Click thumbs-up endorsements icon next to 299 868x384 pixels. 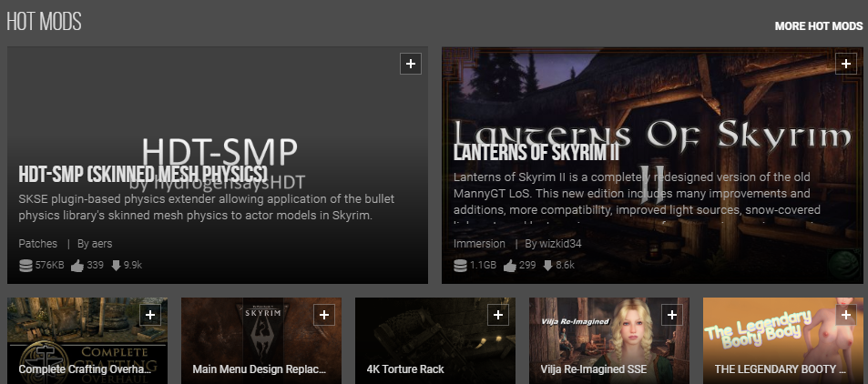[x=510, y=266]
